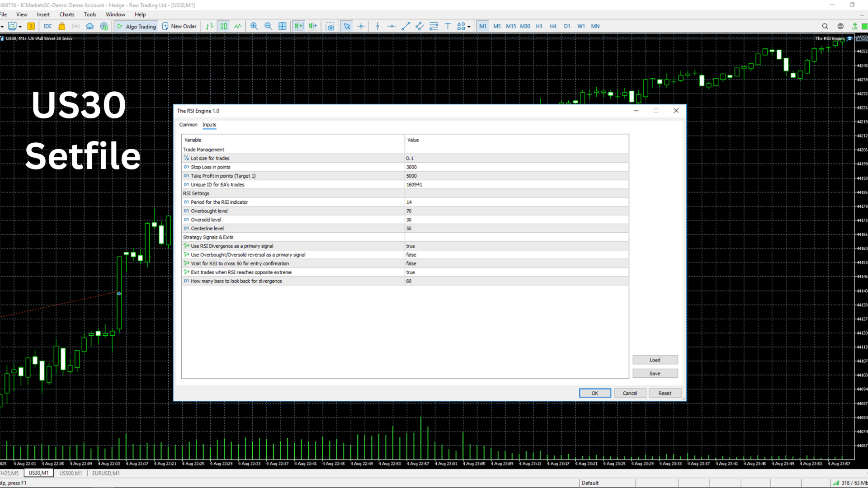Select the cursor arrow tool
This screenshot has width=868, height=488.
coord(347,26)
